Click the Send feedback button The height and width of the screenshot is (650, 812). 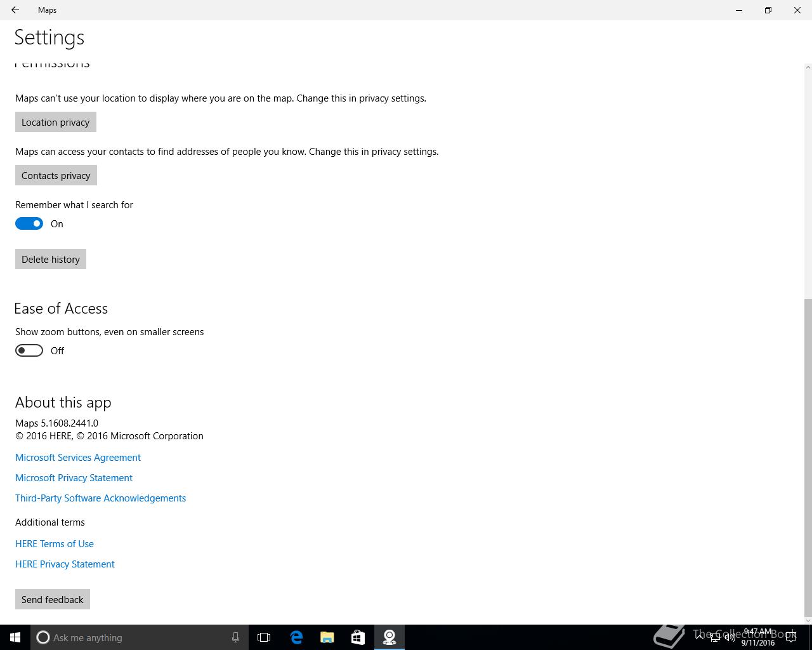tap(53, 599)
